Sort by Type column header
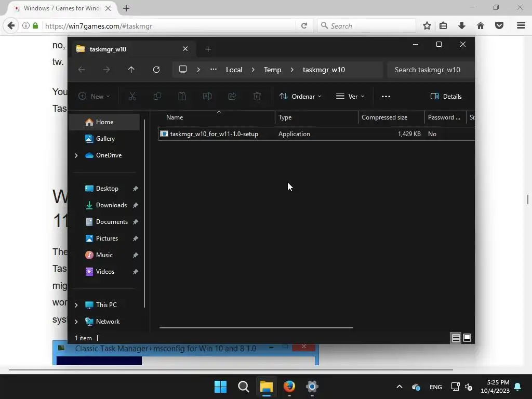Screen dimensions: 532x399 [316, 117]
